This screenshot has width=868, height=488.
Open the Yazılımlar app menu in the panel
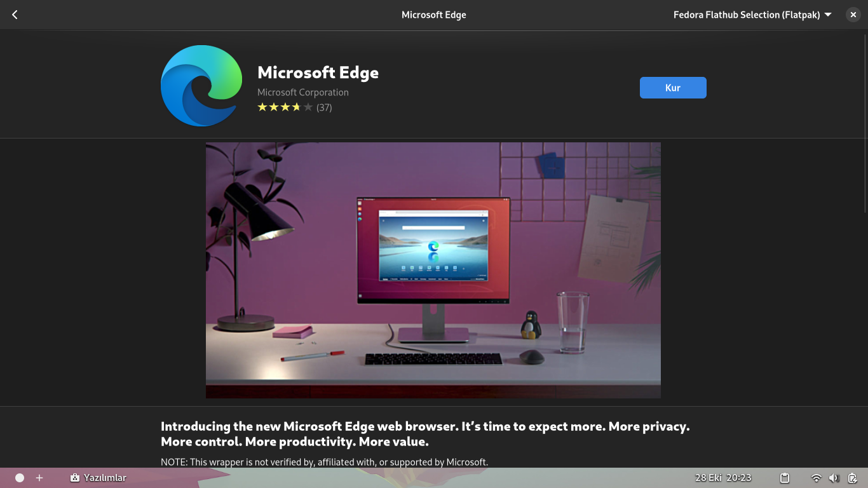(x=98, y=478)
